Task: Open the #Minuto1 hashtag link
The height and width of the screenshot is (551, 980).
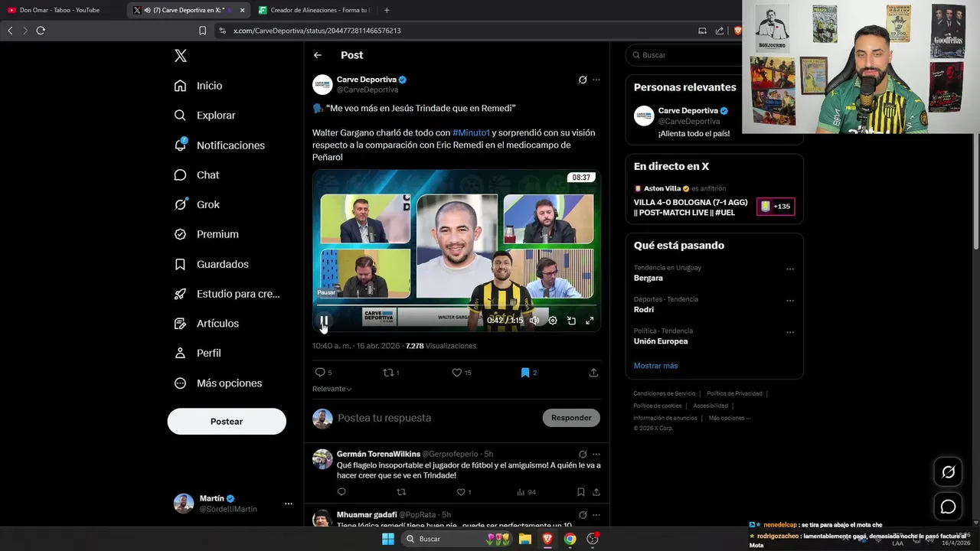Action: pos(471,132)
